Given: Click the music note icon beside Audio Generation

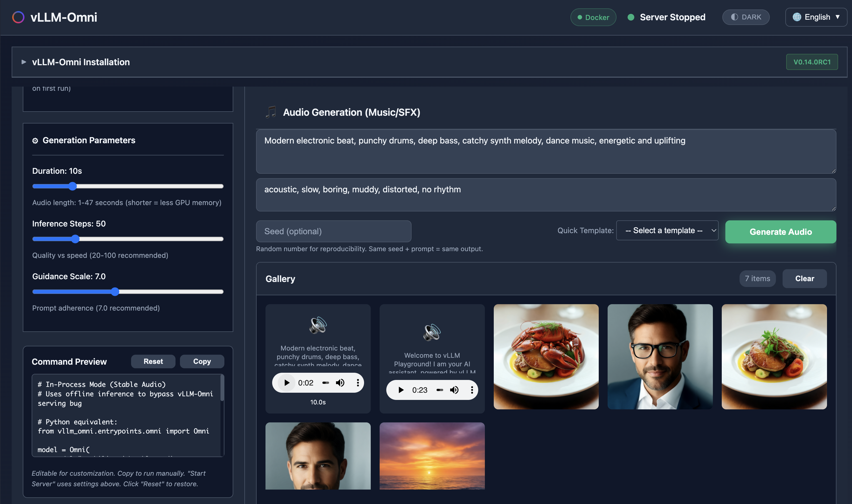Looking at the screenshot, I should [x=271, y=112].
